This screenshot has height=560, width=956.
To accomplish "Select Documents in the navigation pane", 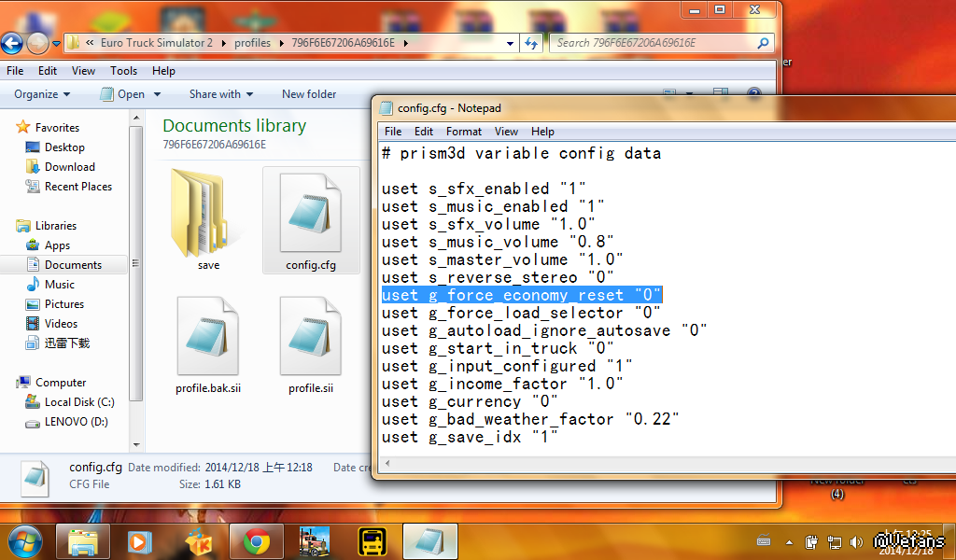I will point(73,265).
